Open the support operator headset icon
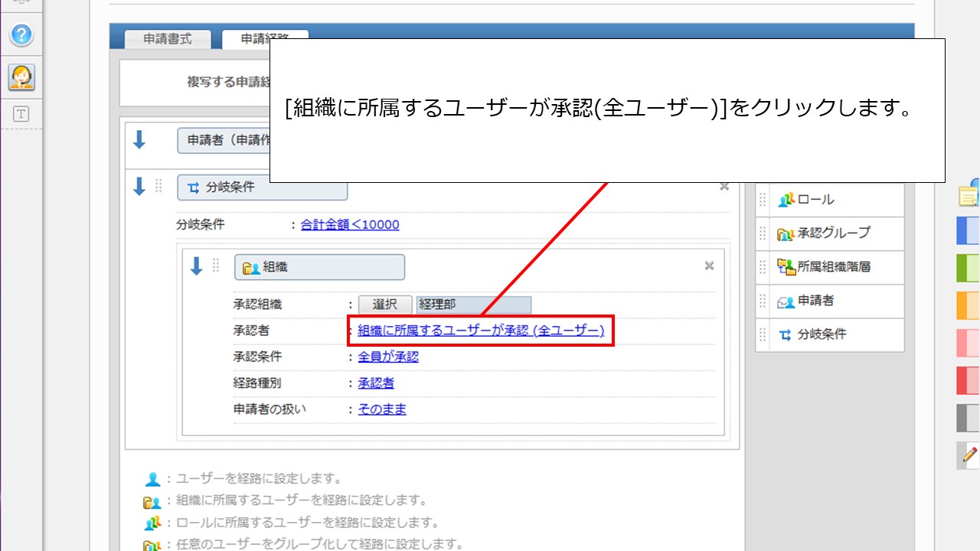The height and width of the screenshot is (551, 980). [x=21, y=77]
